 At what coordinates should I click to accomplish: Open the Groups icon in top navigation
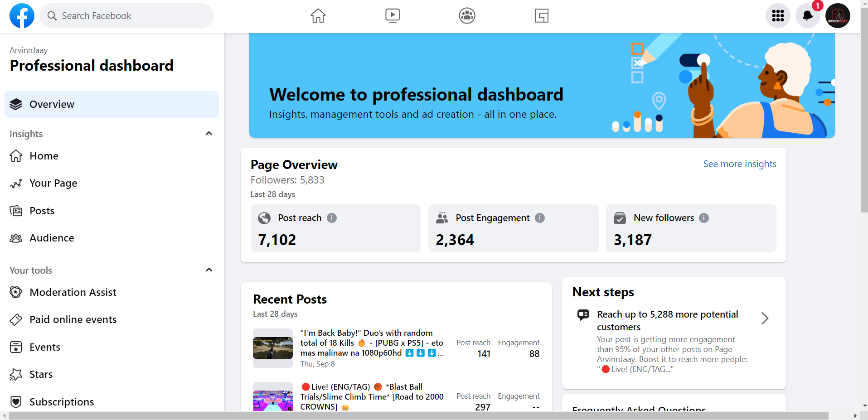[x=467, y=16]
